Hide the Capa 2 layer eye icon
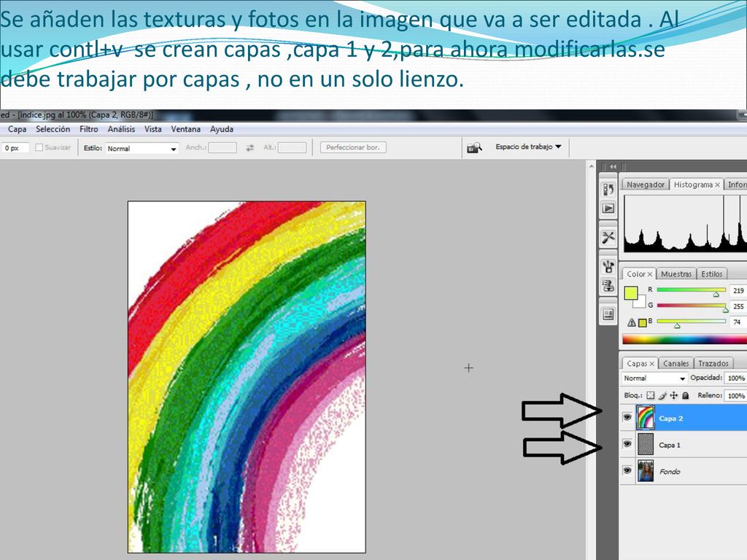Screen dimensions: 747x560 pyautogui.click(x=627, y=417)
